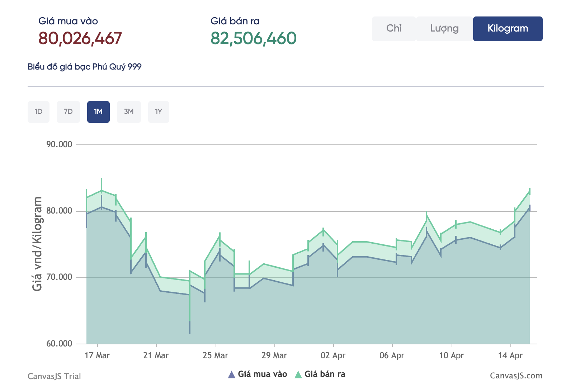Click the 25 Mar axis label

215,355
